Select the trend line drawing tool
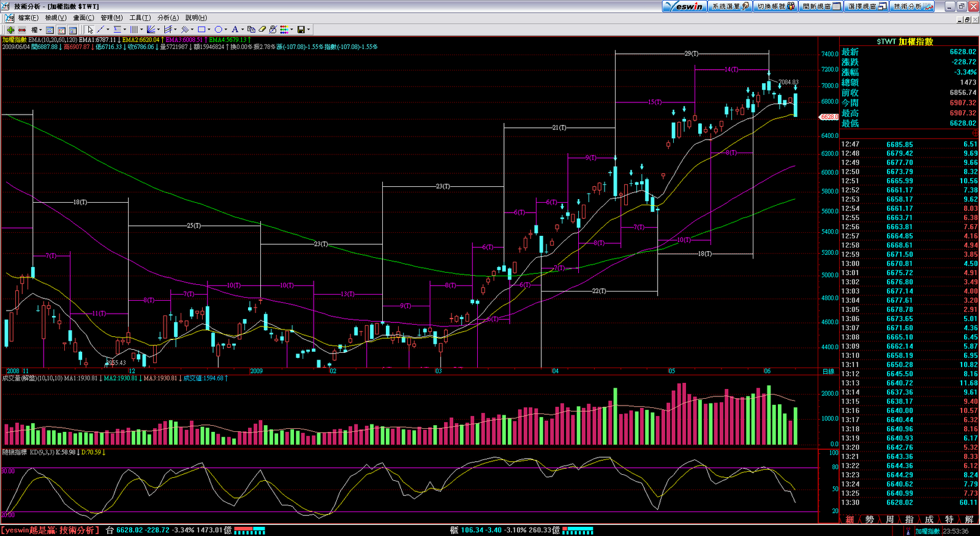 pos(100,29)
